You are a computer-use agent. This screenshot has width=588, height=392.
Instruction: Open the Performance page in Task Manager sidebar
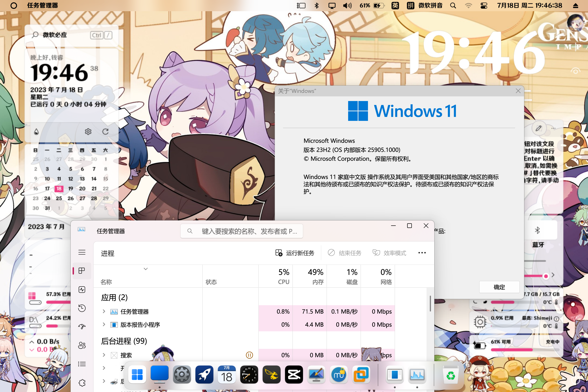(x=82, y=290)
